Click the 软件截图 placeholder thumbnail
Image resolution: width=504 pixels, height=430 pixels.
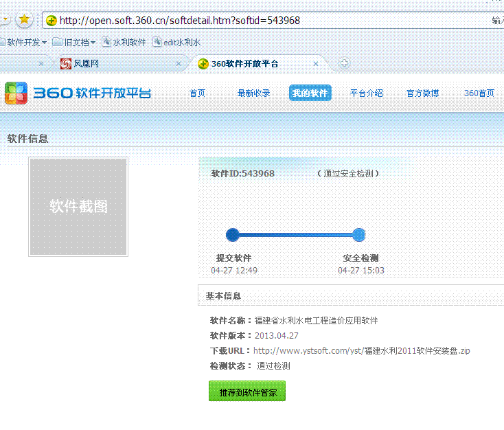coord(78,207)
